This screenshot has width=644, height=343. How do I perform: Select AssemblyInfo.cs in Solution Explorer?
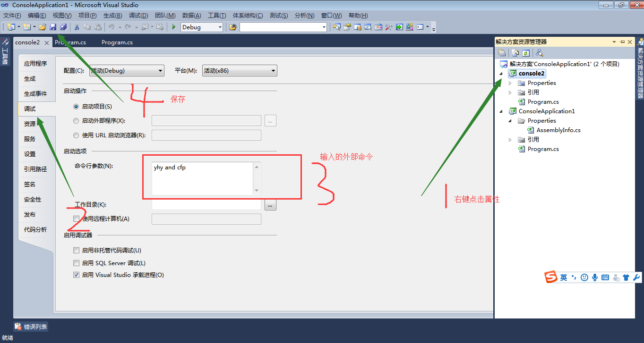(558, 130)
